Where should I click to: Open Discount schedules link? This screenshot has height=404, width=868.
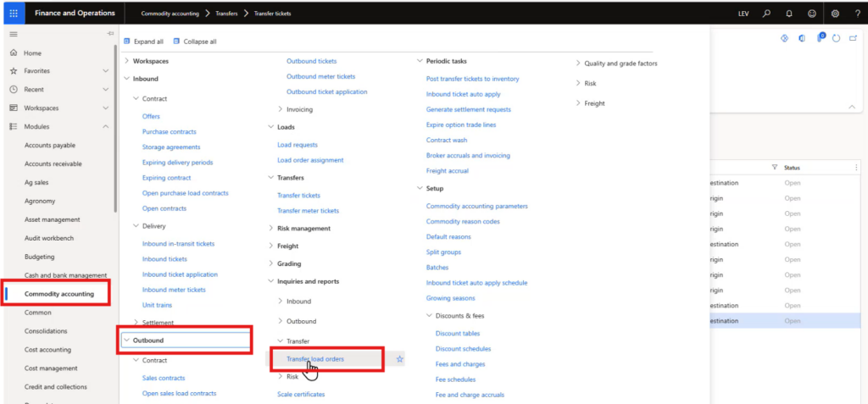464,349
